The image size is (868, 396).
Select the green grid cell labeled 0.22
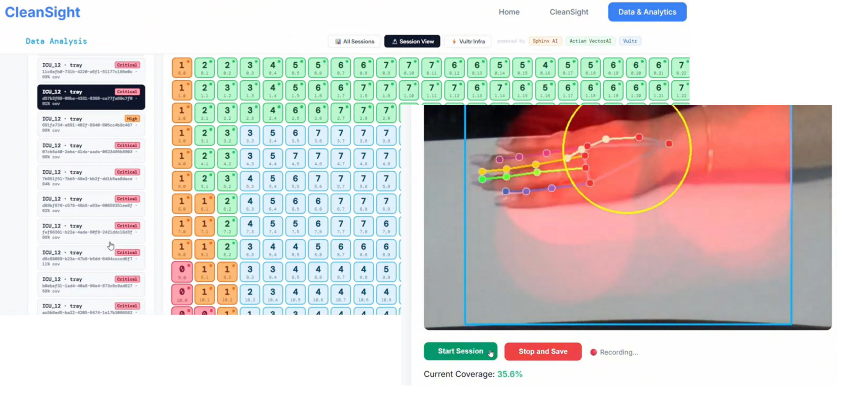681,67
